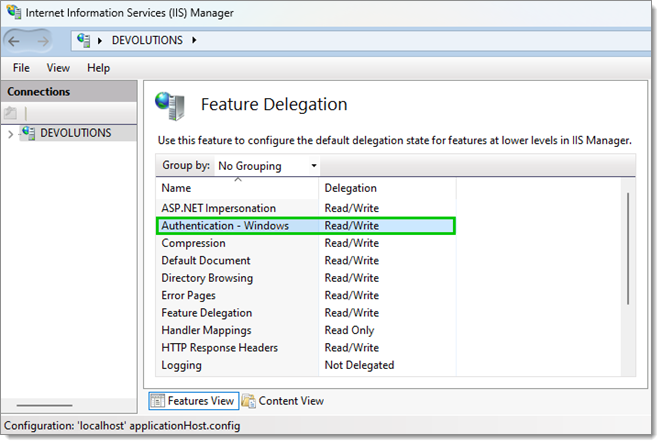
Task: Click the Forward navigation arrow
Action: tap(43, 41)
